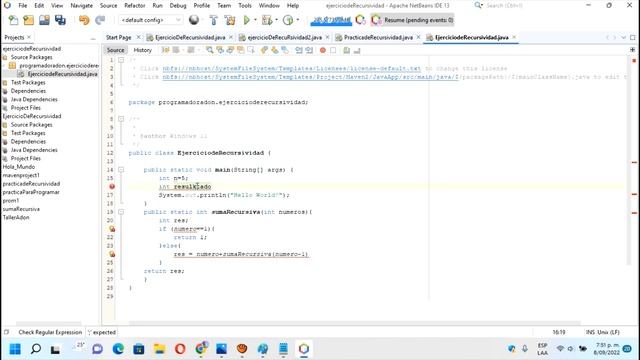
Task: Close the Projects panel tab
Action: tap(29, 37)
